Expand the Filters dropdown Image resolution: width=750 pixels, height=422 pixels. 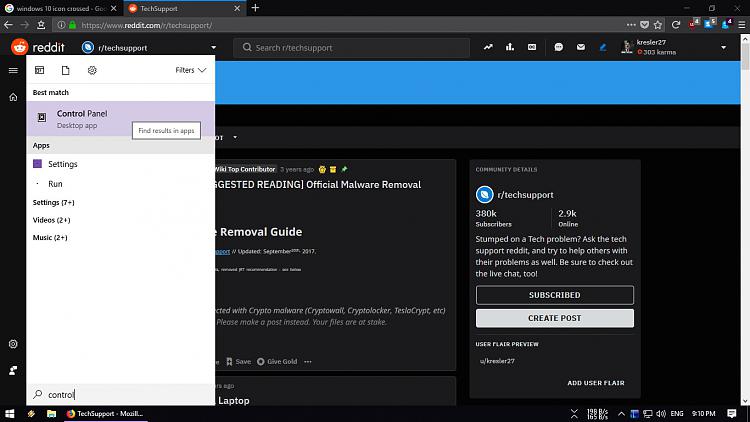click(x=190, y=70)
